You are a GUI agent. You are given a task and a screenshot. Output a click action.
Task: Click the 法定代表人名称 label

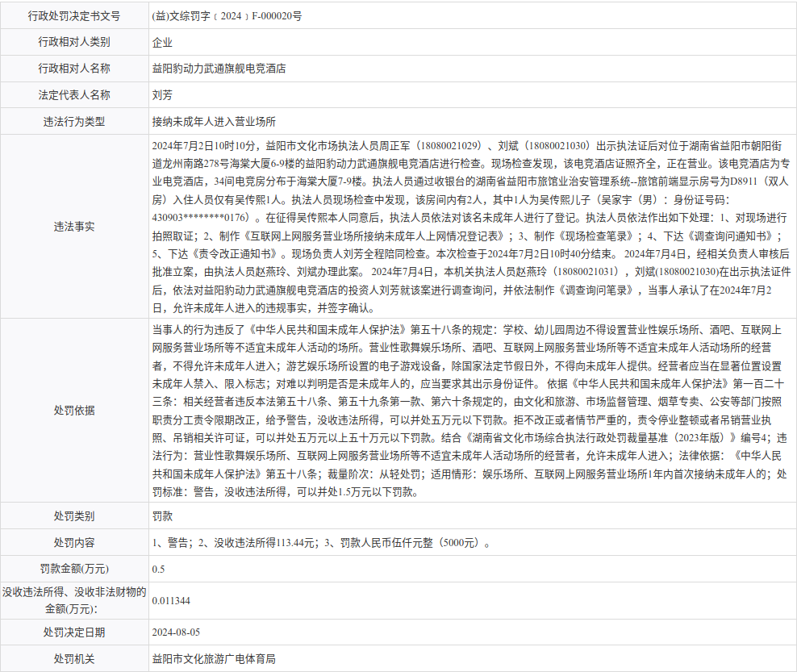[x=73, y=95]
